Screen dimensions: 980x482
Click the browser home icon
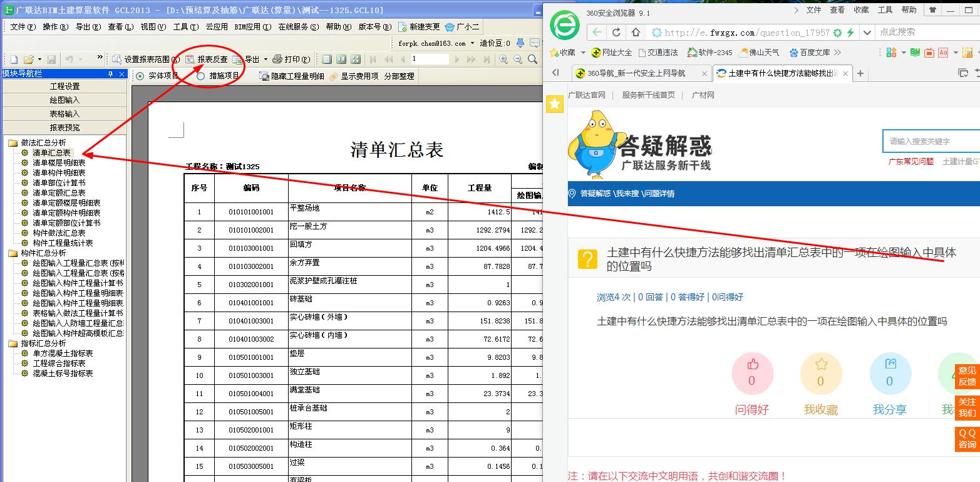pyautogui.click(x=636, y=33)
